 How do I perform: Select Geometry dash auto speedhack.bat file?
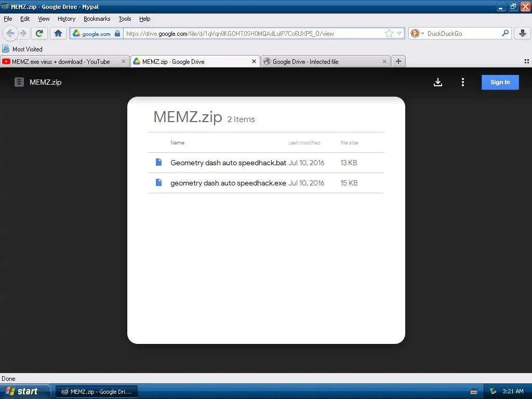pyautogui.click(x=228, y=163)
